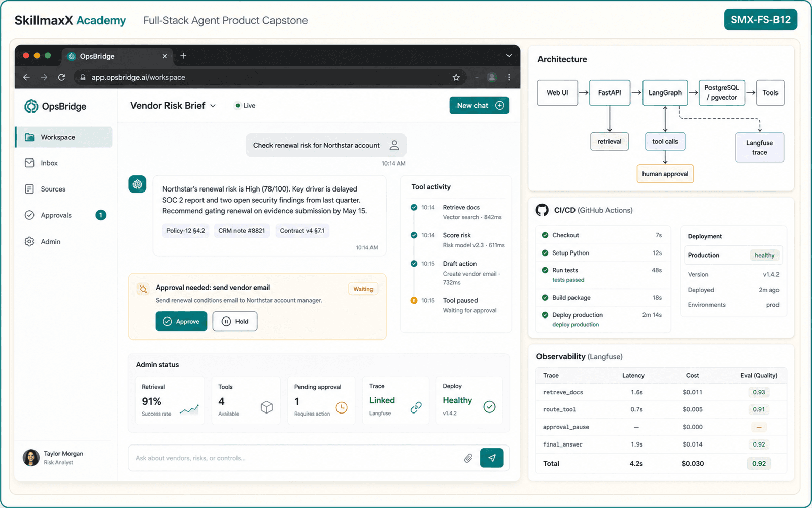Open the CRM note #8821 citation
Image resolution: width=812 pixels, height=508 pixels.
pos(242,231)
